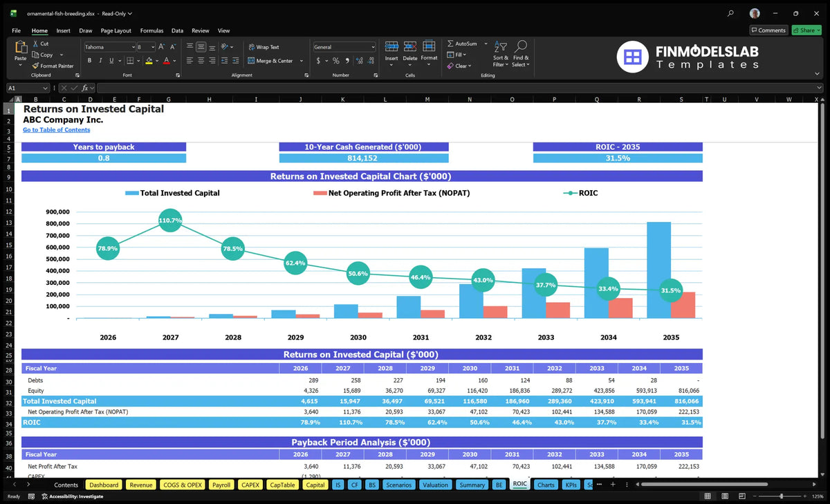The image size is (830, 504).
Task: Follow the Go to Table of Contents link
Action: point(56,130)
